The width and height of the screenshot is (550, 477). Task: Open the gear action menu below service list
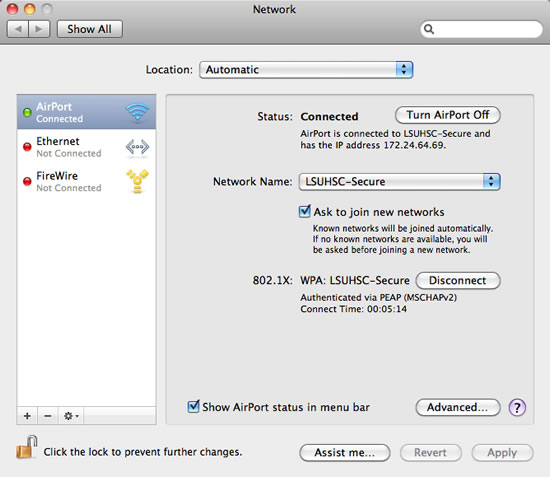click(71, 416)
